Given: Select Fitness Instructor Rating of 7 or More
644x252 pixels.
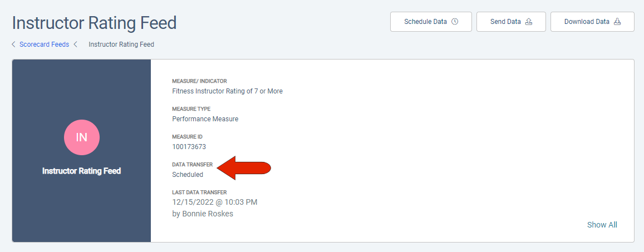Looking at the screenshot, I should click(227, 91).
